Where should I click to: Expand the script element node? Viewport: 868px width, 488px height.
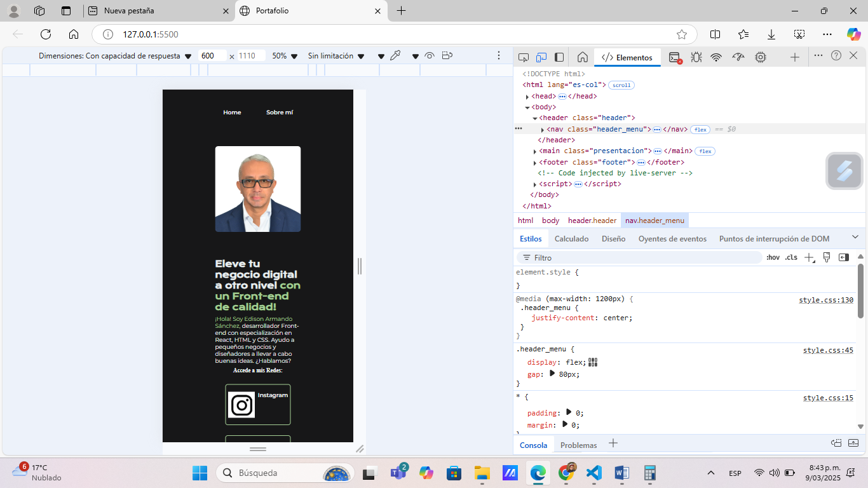pos(535,184)
